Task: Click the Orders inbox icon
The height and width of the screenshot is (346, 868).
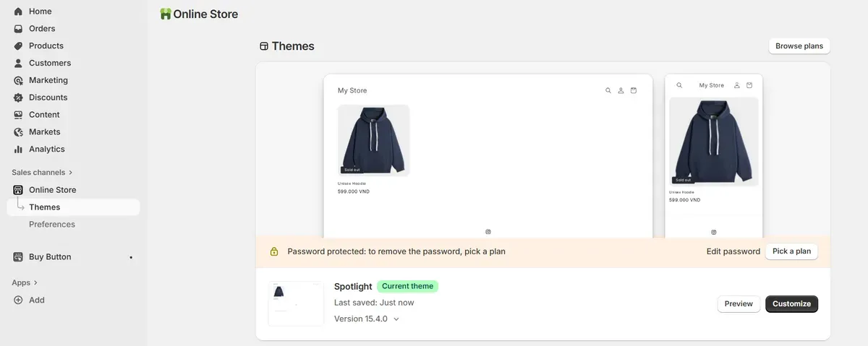Action: (18, 29)
